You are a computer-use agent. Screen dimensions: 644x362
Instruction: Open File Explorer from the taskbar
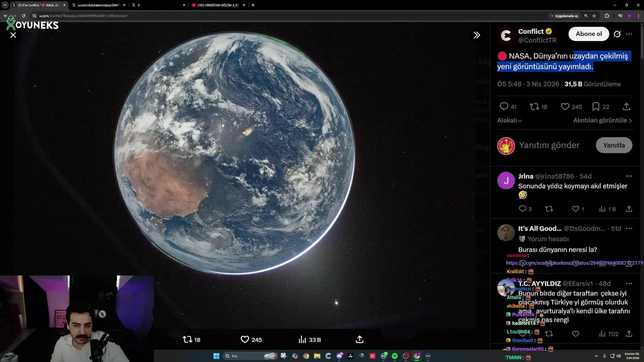pos(317,356)
